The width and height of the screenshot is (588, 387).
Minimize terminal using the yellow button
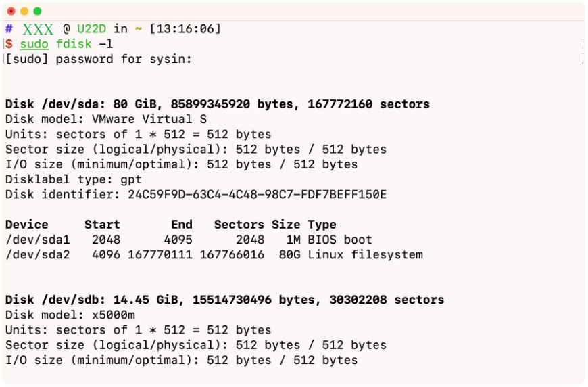coord(24,12)
